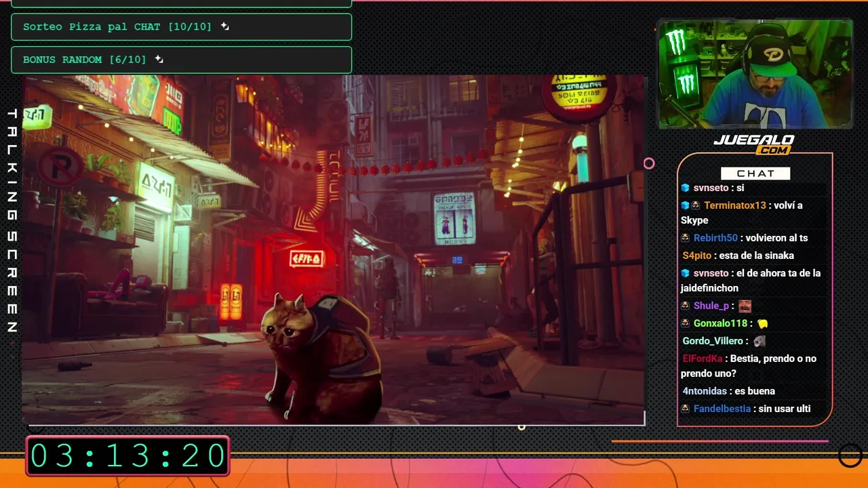Image resolution: width=868 pixels, height=488 pixels.
Task: Click the streamer webcam feed
Action: (x=755, y=74)
